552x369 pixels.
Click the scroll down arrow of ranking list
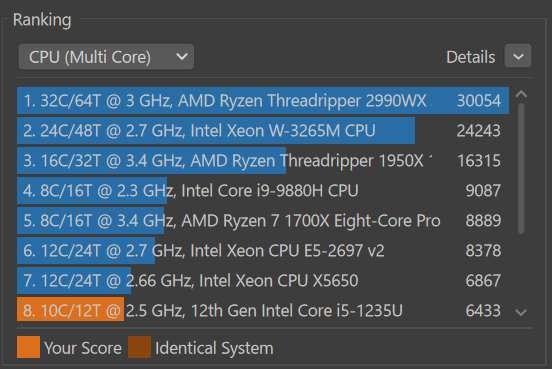coord(521,312)
